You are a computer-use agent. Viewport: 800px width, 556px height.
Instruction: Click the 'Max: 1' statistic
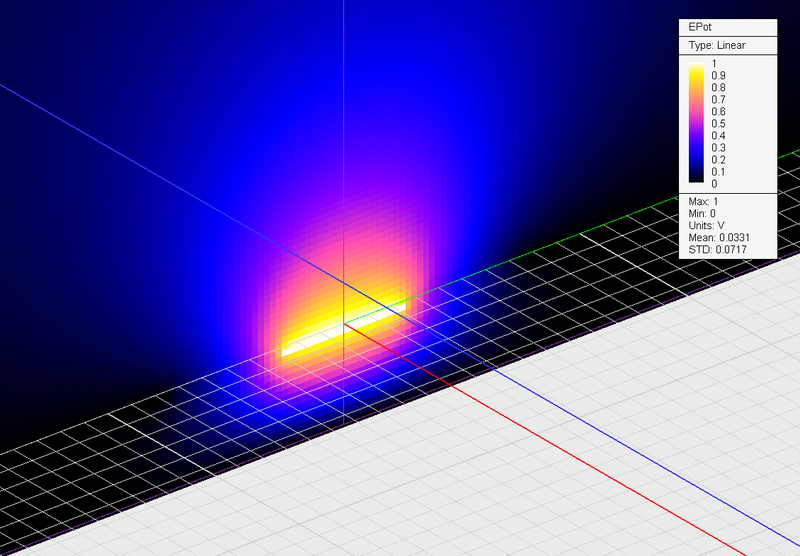coord(703,201)
